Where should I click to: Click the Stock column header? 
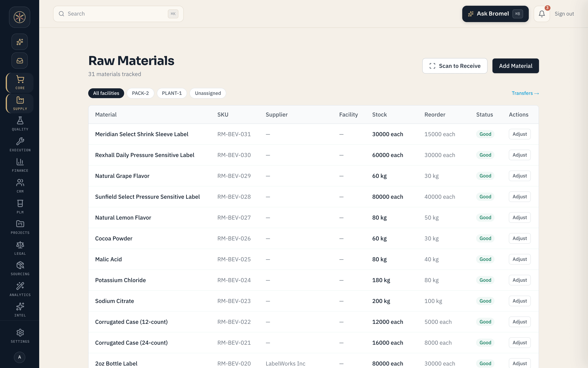click(x=379, y=115)
